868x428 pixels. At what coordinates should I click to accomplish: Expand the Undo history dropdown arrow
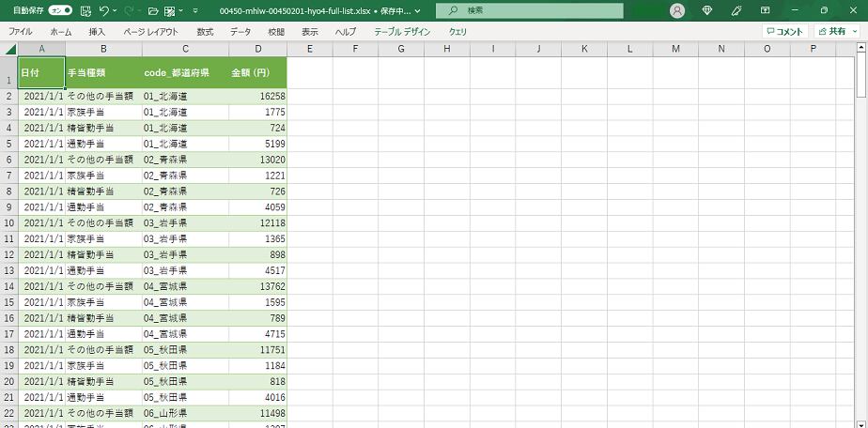(x=115, y=10)
